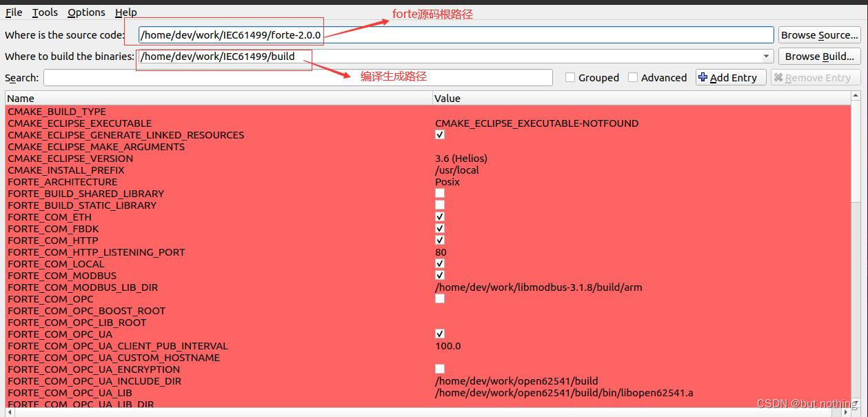Screen dimensions: 868x417
Task: Uncheck the FORTE_COM_MODBUS checkbox
Action: [439, 275]
